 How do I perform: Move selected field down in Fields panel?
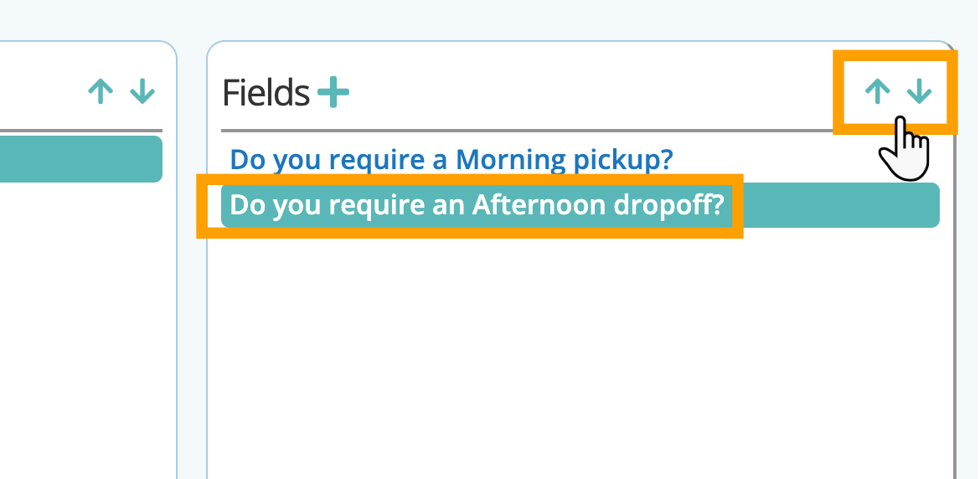point(921,91)
